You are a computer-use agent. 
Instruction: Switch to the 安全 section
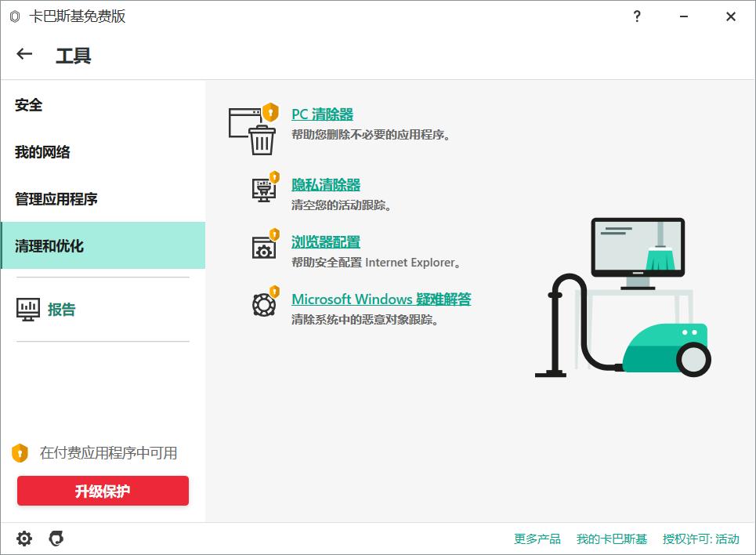click(28, 105)
